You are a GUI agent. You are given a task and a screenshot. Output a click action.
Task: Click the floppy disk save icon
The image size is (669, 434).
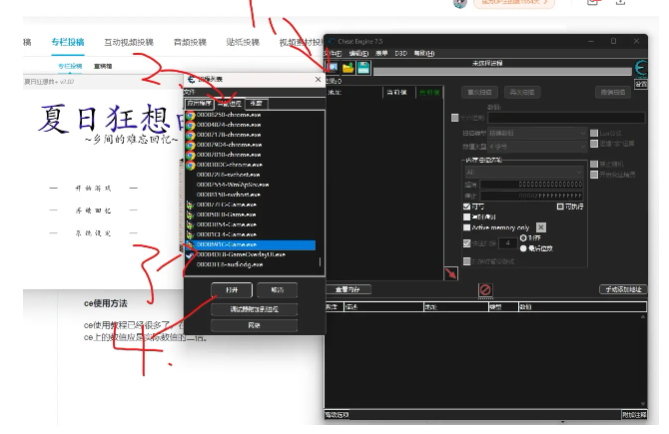coord(364,68)
